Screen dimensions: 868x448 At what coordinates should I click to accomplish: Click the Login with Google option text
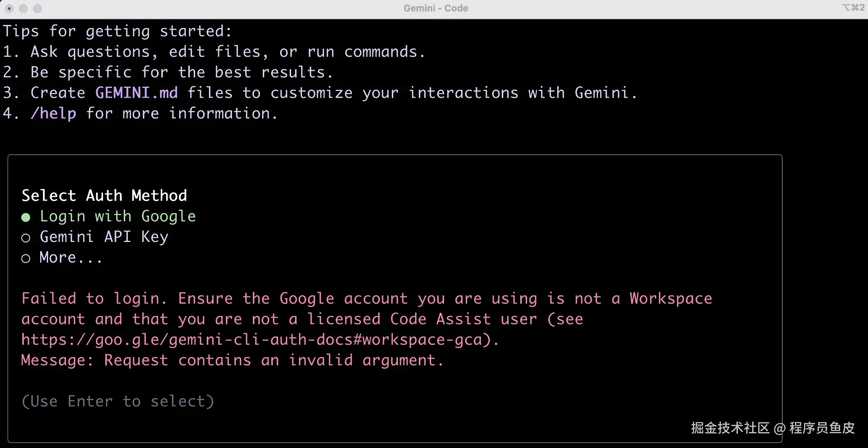tap(117, 216)
